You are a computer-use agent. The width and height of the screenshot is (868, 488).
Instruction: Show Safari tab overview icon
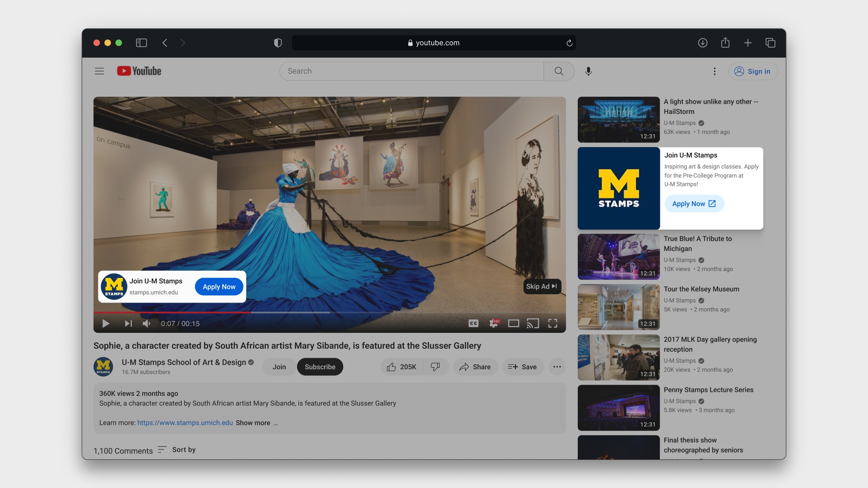(x=770, y=43)
